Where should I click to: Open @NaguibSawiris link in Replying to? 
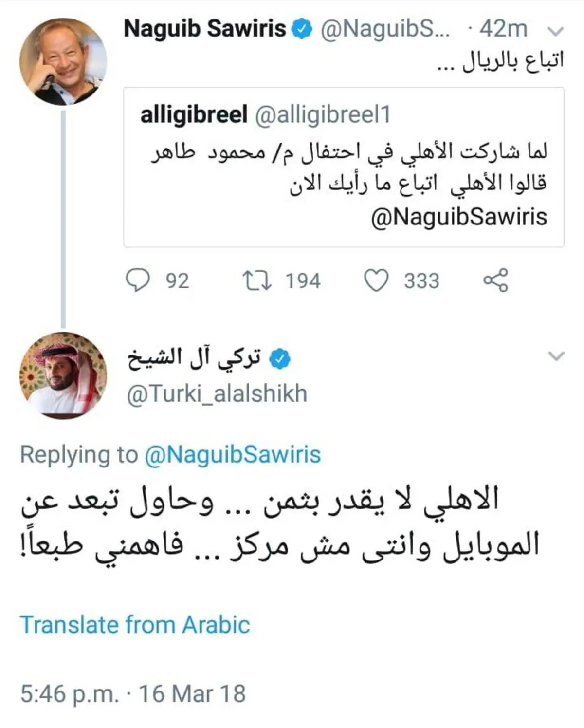tap(233, 455)
